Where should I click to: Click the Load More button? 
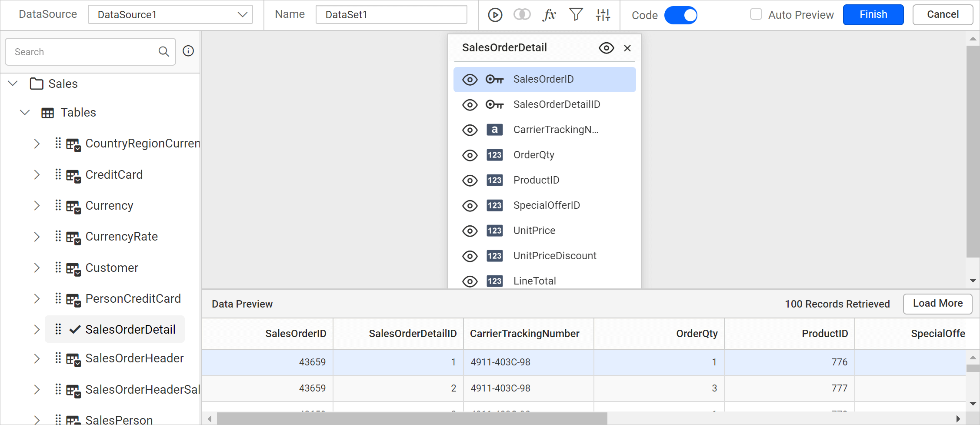pyautogui.click(x=937, y=303)
